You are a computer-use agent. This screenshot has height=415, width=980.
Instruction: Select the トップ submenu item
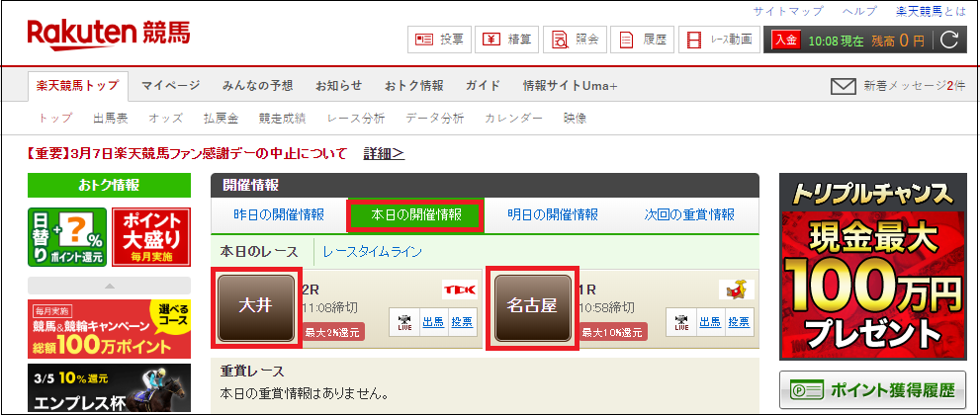[x=55, y=118]
